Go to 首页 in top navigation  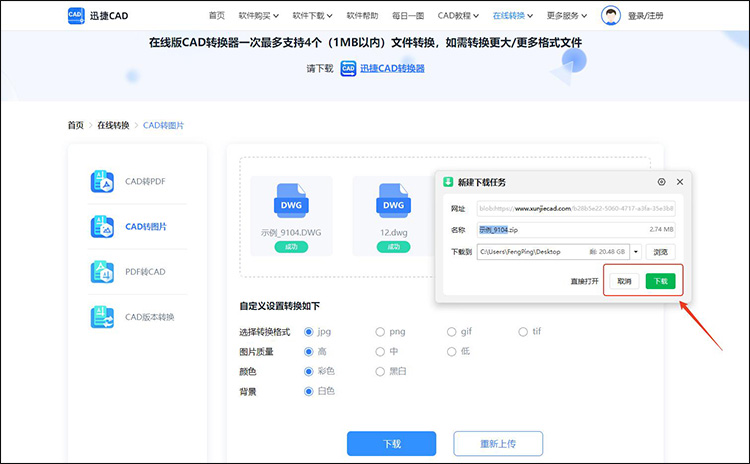point(217,16)
